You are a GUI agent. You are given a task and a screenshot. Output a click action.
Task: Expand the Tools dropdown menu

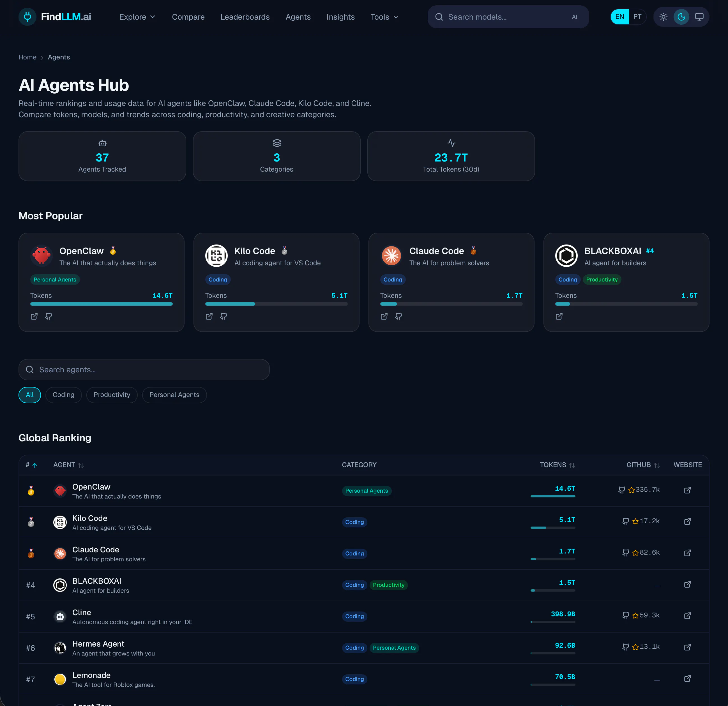click(384, 17)
